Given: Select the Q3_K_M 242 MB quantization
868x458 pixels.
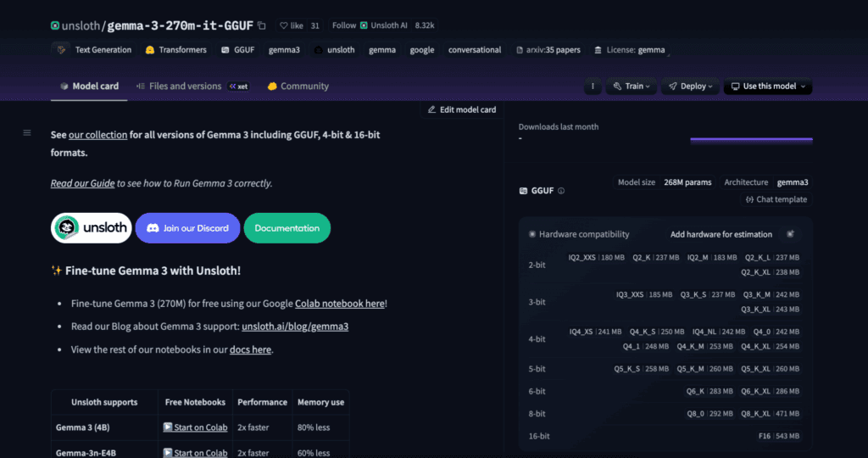Looking at the screenshot, I should [771, 294].
